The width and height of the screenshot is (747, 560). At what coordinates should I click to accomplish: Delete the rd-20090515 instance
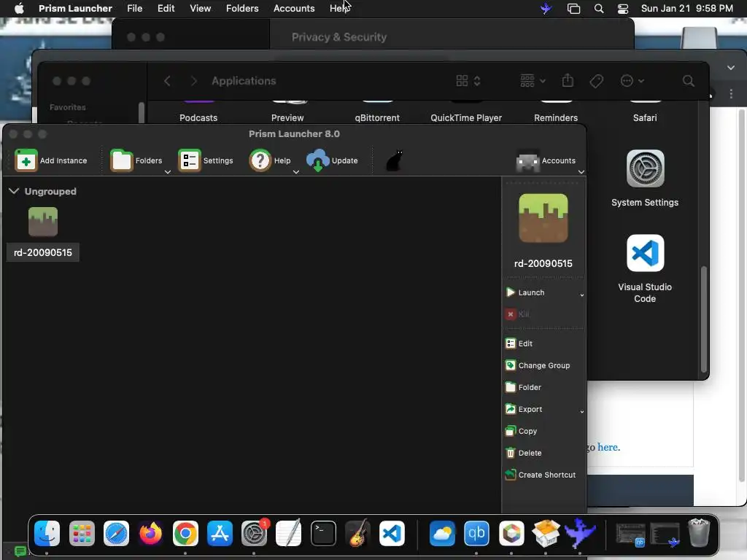(x=524, y=453)
